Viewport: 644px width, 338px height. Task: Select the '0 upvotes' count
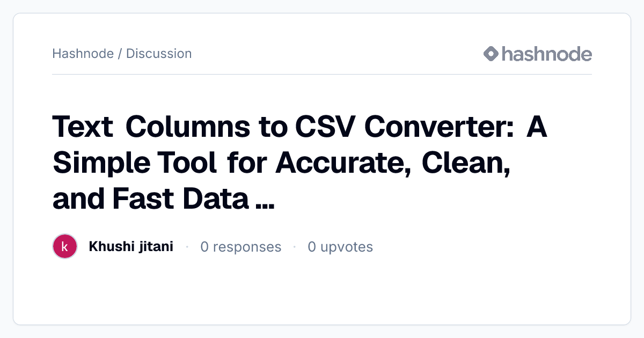[x=340, y=247]
